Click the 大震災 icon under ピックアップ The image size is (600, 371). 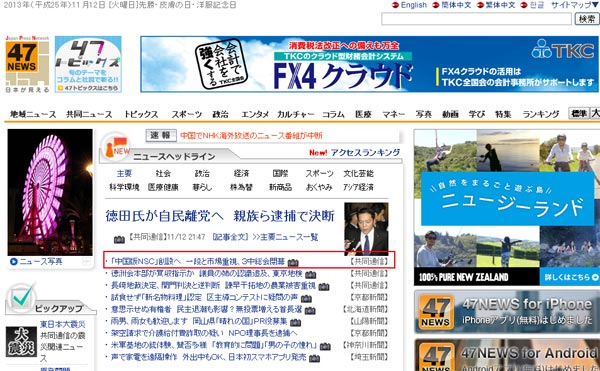[21, 342]
